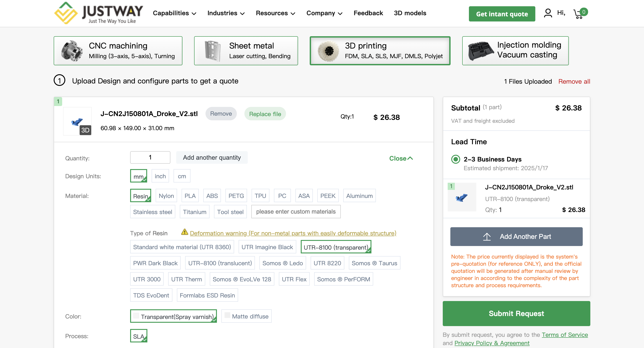644x348 pixels.
Task: Choose inch as design unit
Action: (x=160, y=176)
